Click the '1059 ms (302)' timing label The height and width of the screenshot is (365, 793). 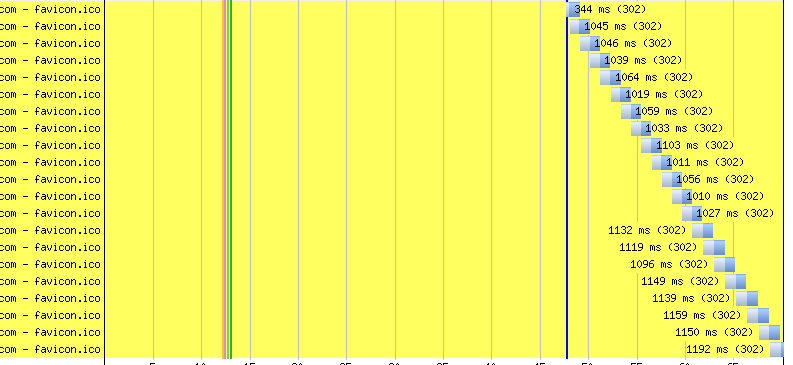[674, 111]
